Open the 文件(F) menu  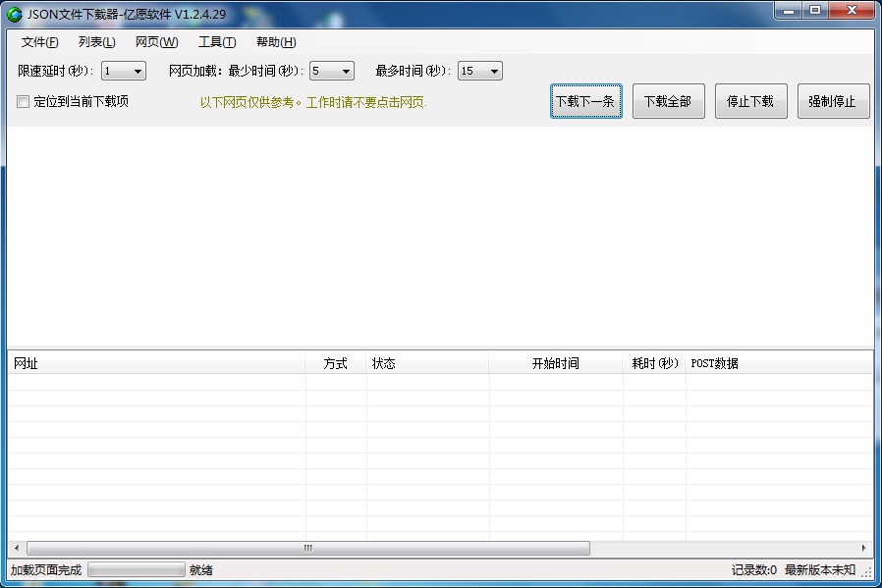[40, 42]
